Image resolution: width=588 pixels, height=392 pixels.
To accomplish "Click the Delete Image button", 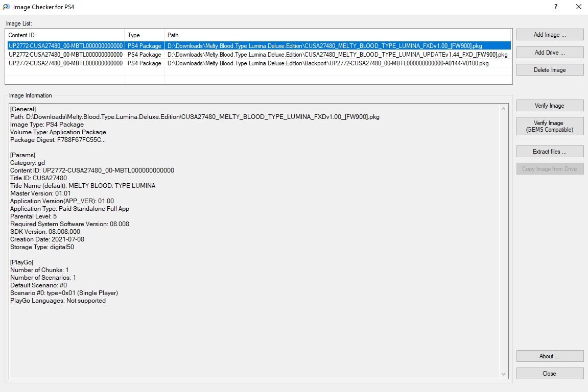I will 550,70.
